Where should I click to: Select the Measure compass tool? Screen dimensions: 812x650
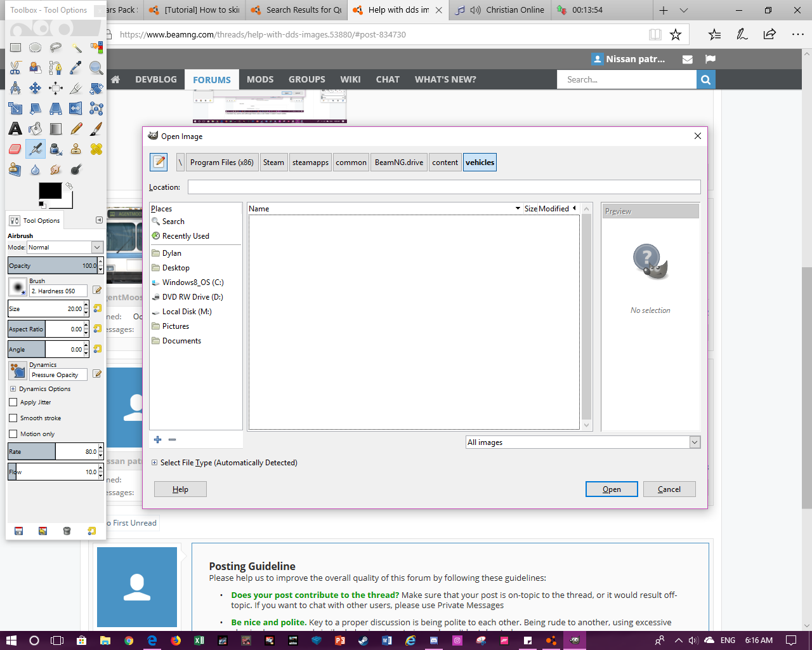tap(15, 88)
